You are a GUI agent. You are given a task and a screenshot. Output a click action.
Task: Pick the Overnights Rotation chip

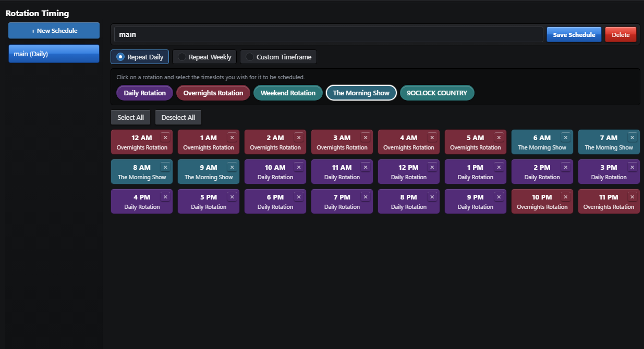coord(213,93)
